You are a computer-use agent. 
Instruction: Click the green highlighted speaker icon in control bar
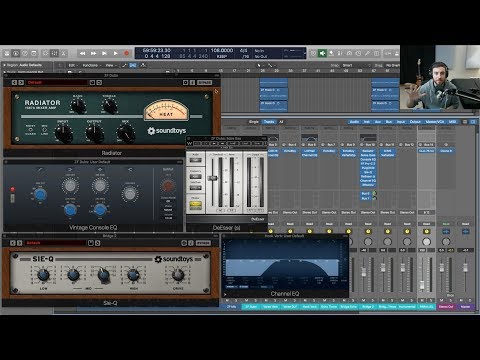[x=322, y=53]
